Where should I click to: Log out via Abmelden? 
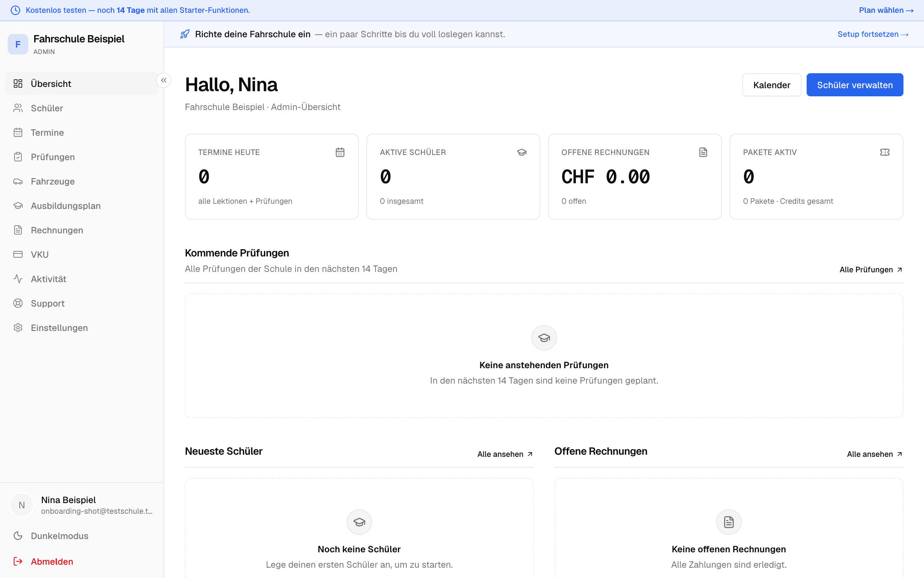[x=82, y=561]
